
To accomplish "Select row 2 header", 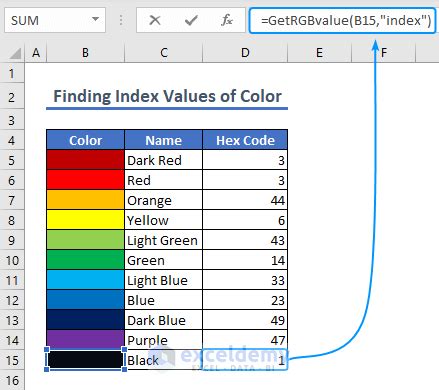I will point(12,97).
